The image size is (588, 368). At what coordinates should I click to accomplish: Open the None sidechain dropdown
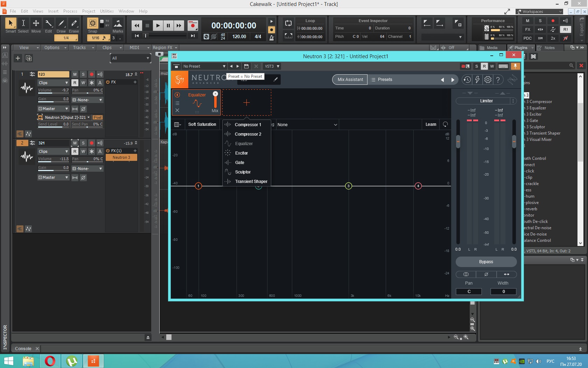coord(307,125)
